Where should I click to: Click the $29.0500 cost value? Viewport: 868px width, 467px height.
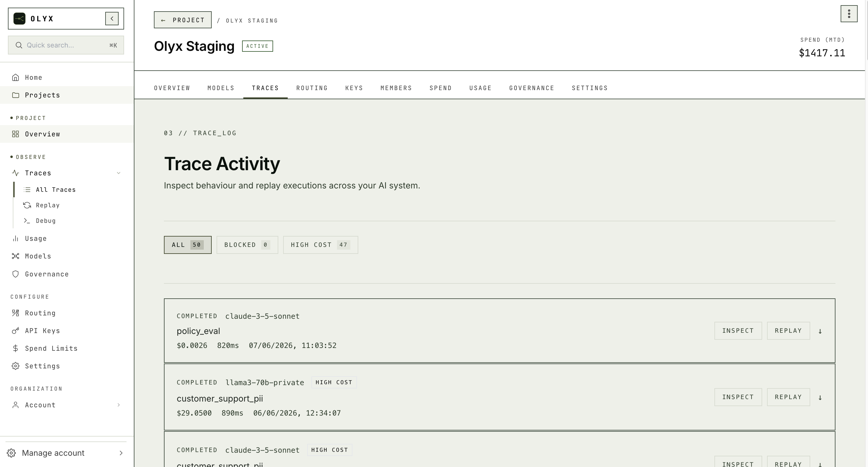194,413
